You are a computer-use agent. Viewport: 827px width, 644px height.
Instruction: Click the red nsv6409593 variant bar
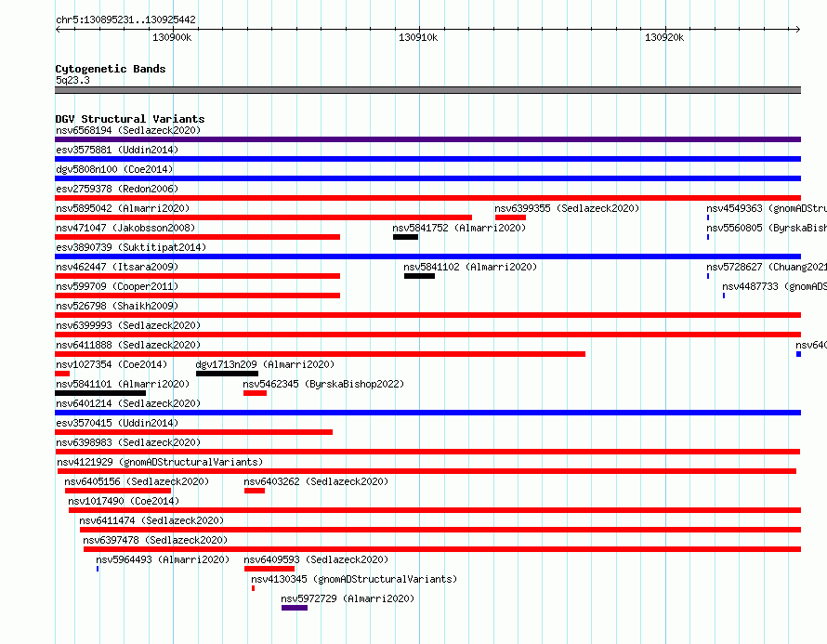pos(269,569)
